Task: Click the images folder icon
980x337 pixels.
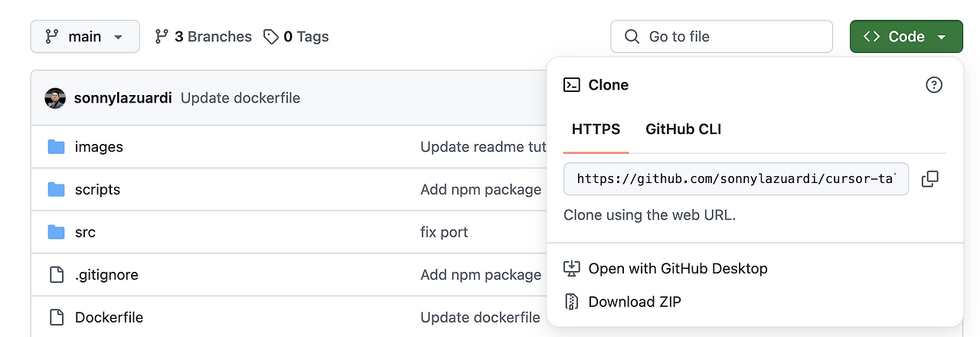Action: coord(56,147)
